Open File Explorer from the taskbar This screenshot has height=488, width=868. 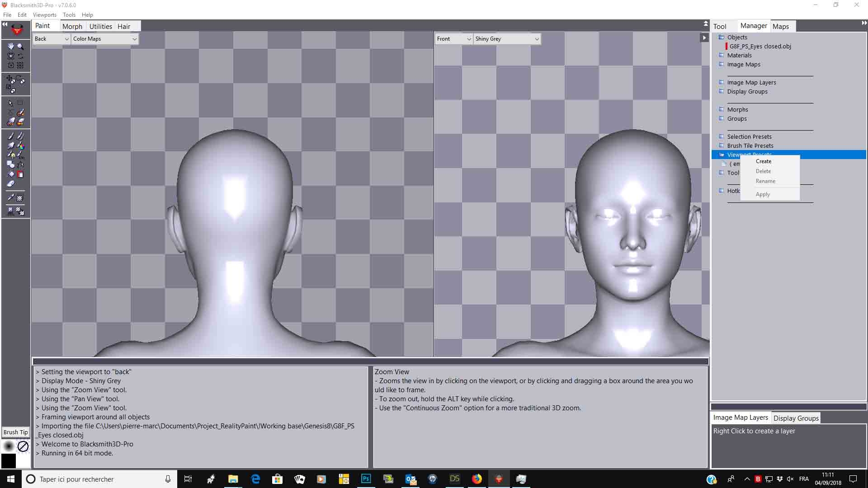233,479
